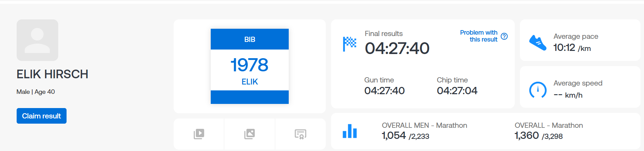Click the Gun time value
The width and height of the screenshot is (644, 151).
[x=384, y=91]
